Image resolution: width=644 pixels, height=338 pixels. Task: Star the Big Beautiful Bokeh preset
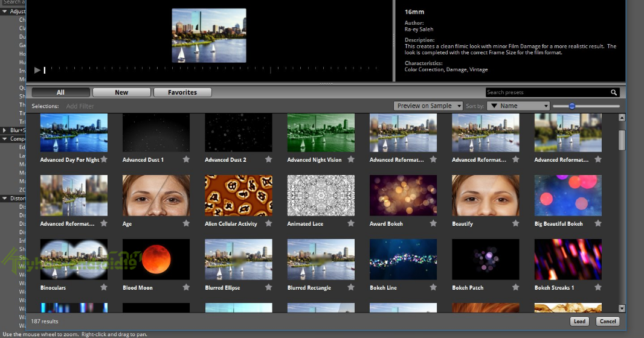pyautogui.click(x=598, y=223)
